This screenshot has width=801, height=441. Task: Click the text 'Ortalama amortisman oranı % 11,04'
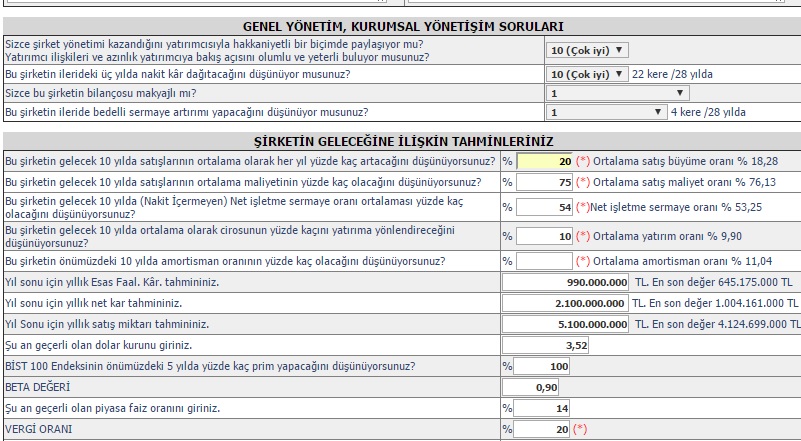(682, 261)
